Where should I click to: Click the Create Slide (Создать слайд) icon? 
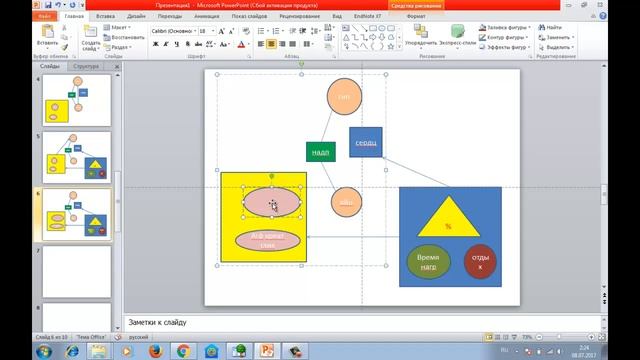pyautogui.click(x=90, y=32)
